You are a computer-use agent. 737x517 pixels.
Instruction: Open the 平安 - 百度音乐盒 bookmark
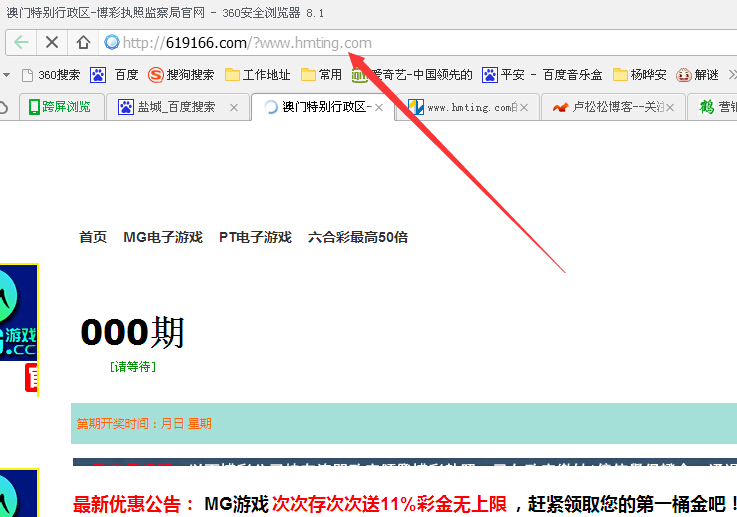541,75
